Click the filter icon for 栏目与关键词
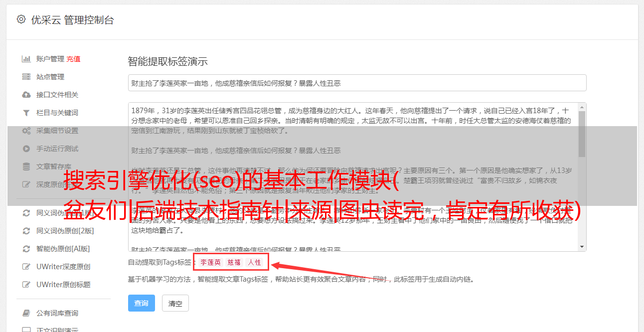 tap(26, 113)
